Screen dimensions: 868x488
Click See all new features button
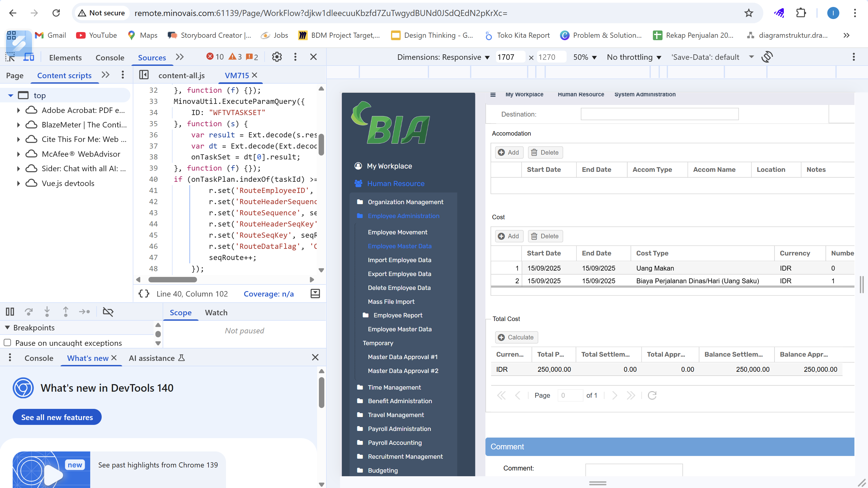click(57, 417)
